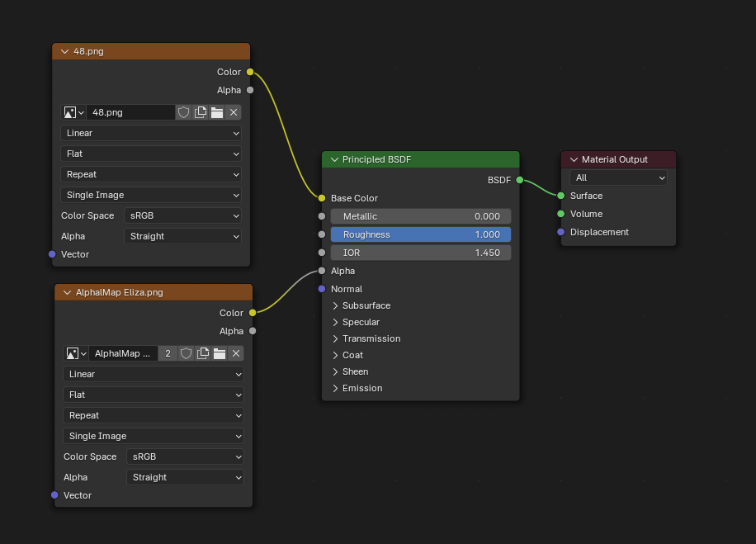The height and width of the screenshot is (544, 756).
Task: Open the Color Space dropdown of 48.png node
Action: (182, 215)
